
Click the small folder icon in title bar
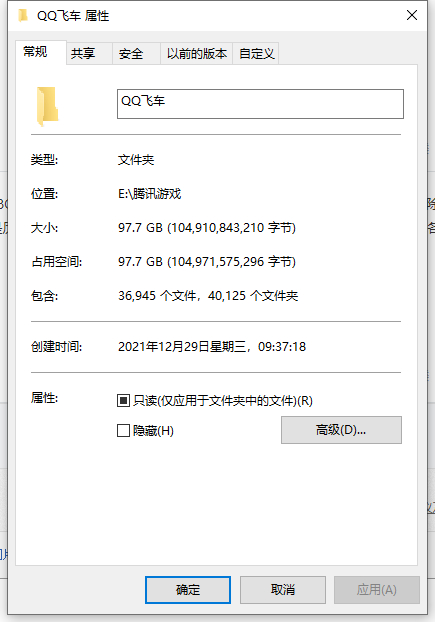[23, 16]
